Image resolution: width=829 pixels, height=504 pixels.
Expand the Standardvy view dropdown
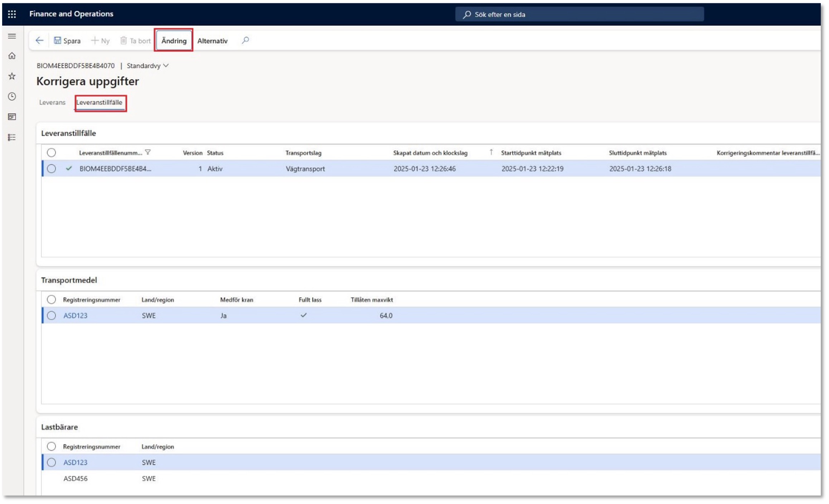coord(147,66)
